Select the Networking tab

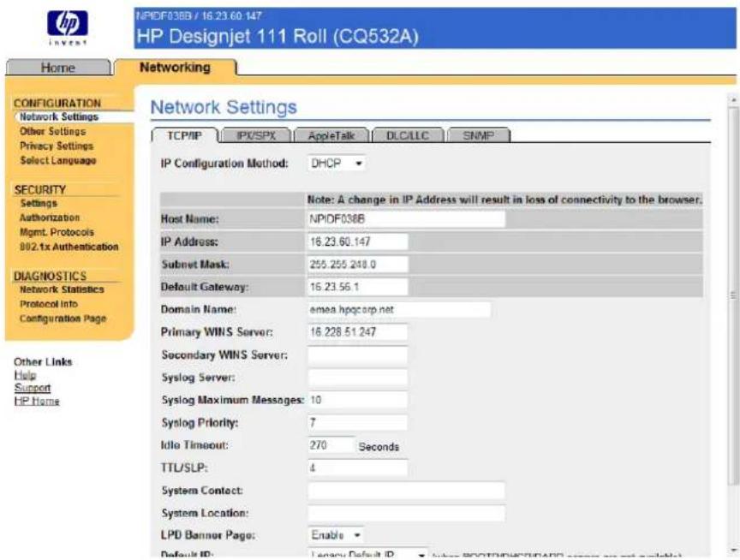coord(175,68)
